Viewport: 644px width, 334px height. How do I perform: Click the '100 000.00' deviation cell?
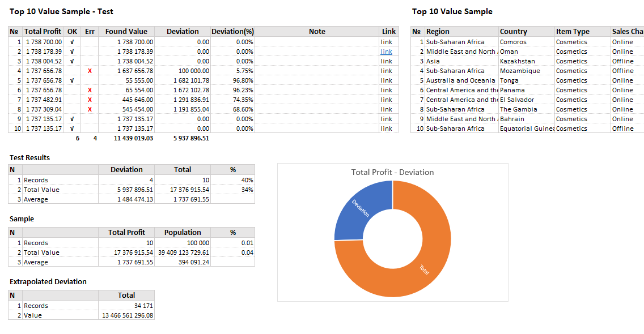click(183, 71)
